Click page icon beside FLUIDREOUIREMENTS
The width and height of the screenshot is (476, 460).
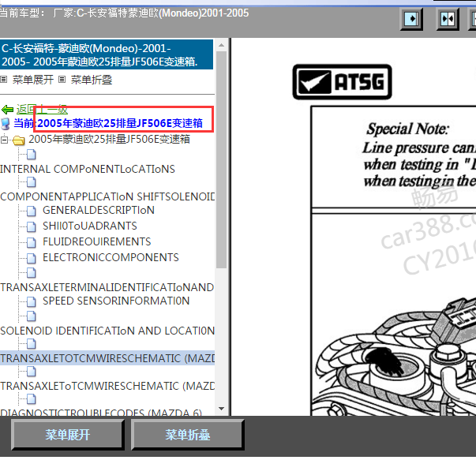pyautogui.click(x=31, y=241)
